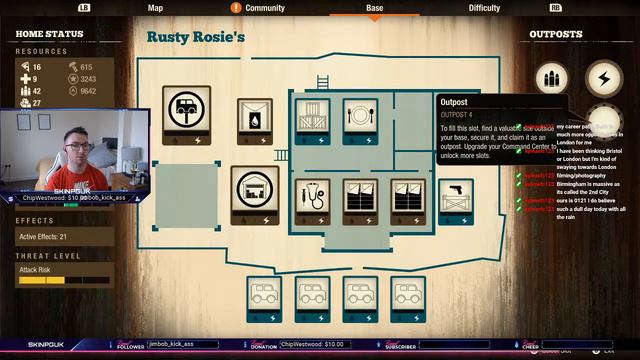
Task: Click the empty cheer field
Action: click(577, 344)
